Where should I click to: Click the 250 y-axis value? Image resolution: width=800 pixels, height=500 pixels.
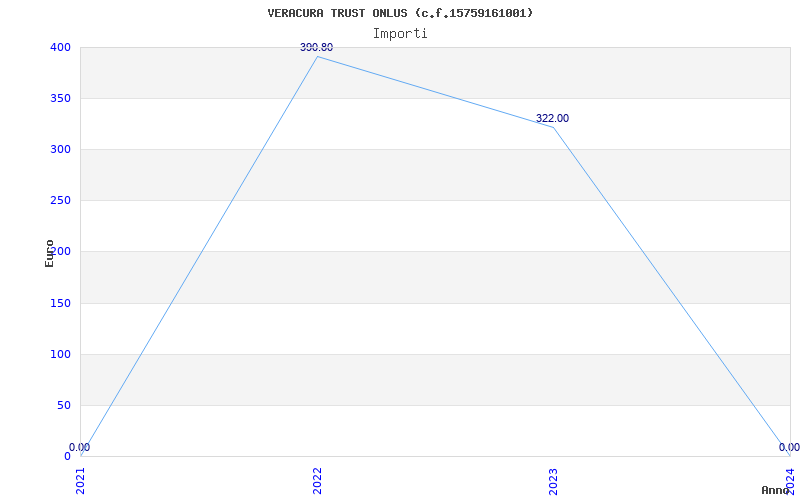[x=60, y=201]
